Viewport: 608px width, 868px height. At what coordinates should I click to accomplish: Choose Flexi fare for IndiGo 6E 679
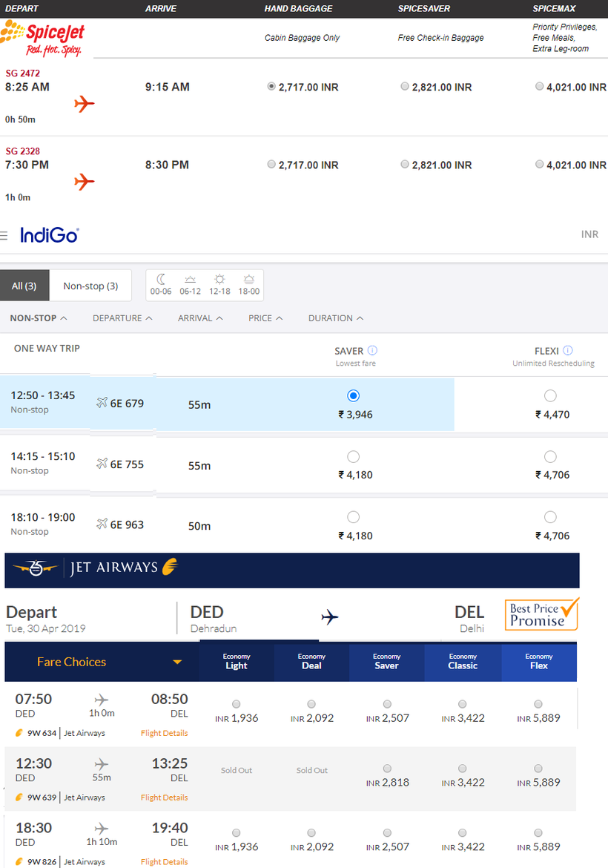coord(550,395)
